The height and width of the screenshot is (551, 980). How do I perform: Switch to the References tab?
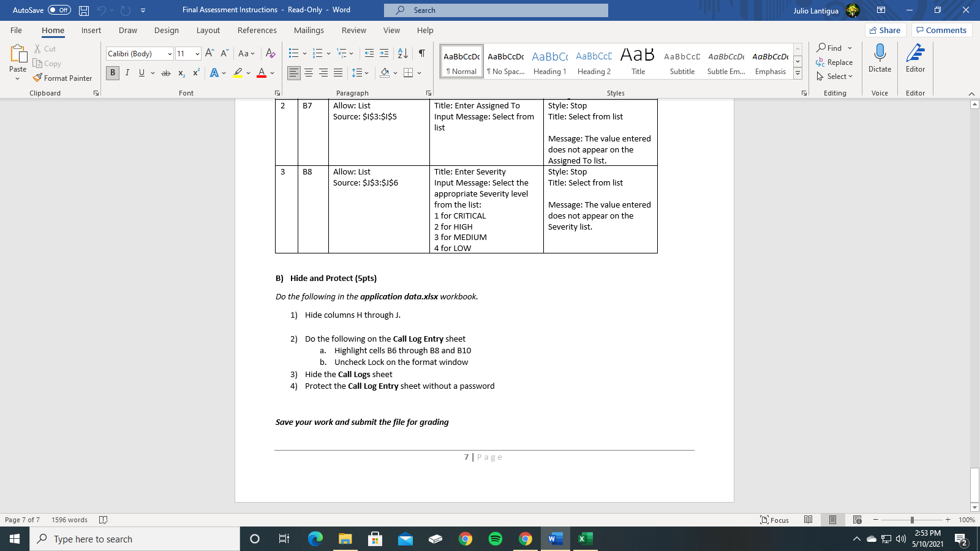click(x=257, y=30)
